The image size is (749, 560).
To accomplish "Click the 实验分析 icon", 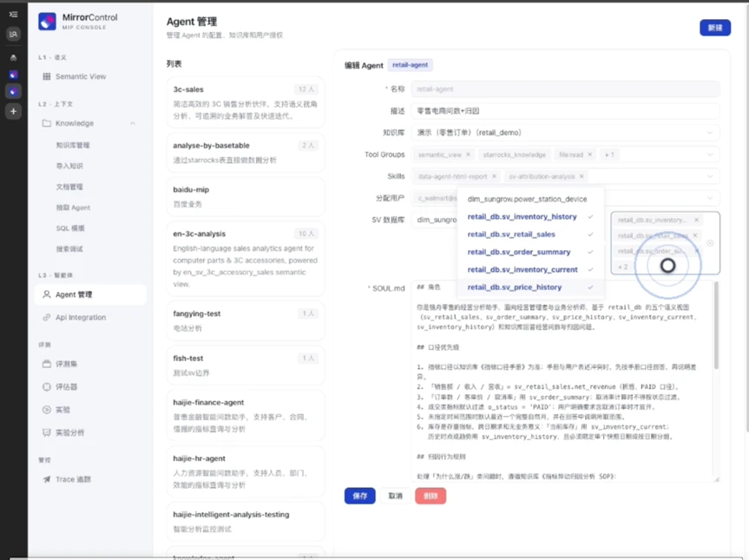I will (x=46, y=432).
